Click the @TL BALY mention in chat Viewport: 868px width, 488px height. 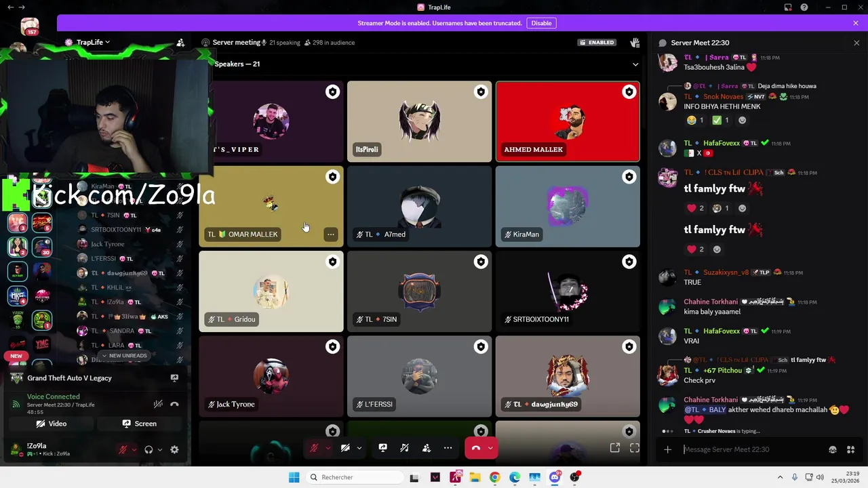(705, 409)
